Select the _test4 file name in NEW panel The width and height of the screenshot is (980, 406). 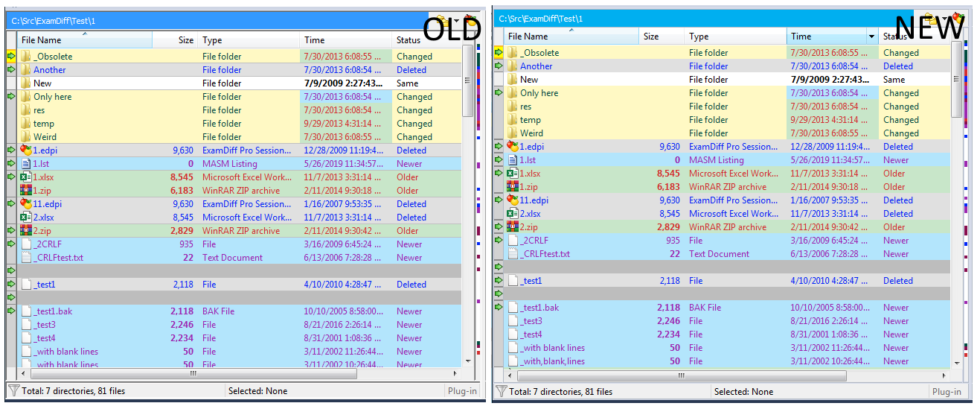(x=531, y=334)
